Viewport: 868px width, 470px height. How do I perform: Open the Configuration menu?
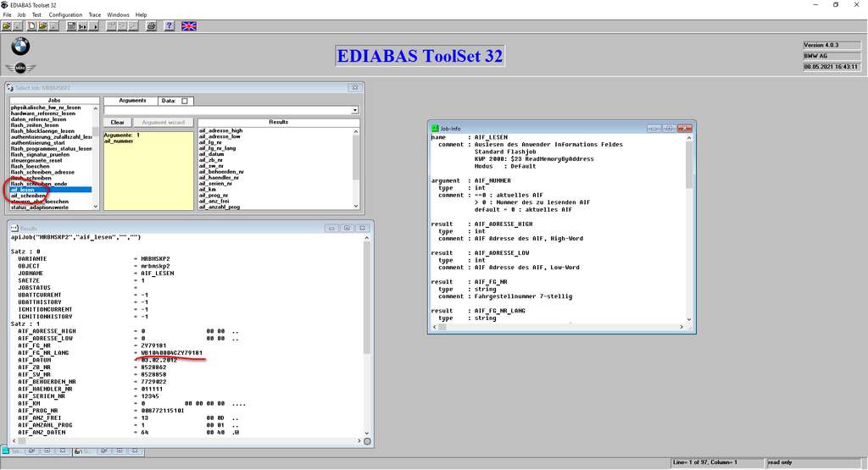click(x=65, y=15)
